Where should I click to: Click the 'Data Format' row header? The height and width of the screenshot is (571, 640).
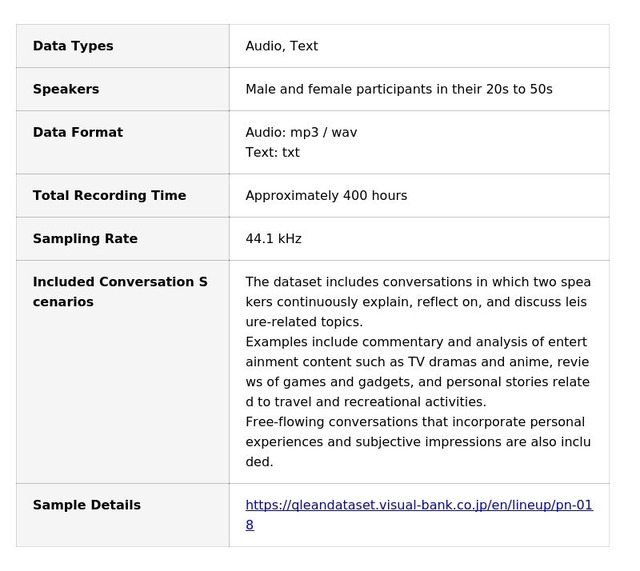78,132
